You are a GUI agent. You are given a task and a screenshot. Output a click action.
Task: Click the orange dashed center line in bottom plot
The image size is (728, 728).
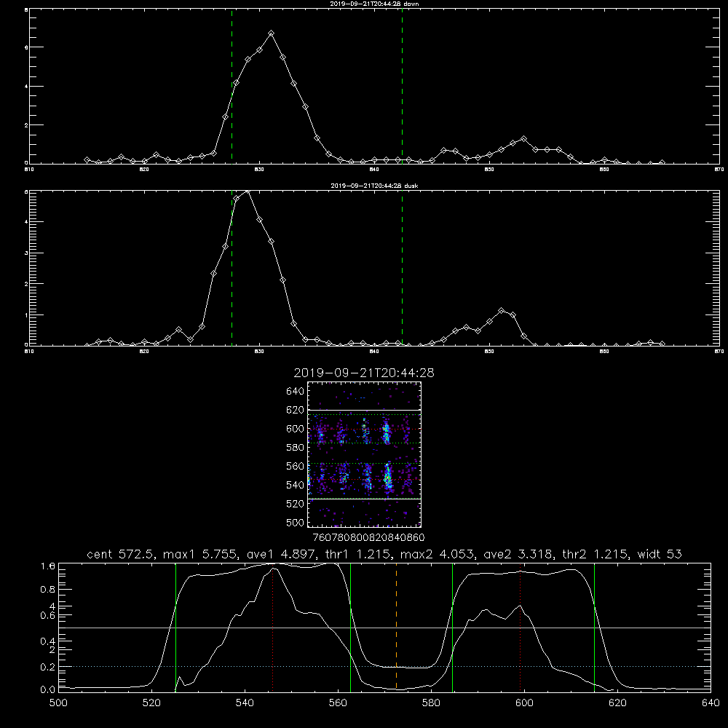point(396,628)
